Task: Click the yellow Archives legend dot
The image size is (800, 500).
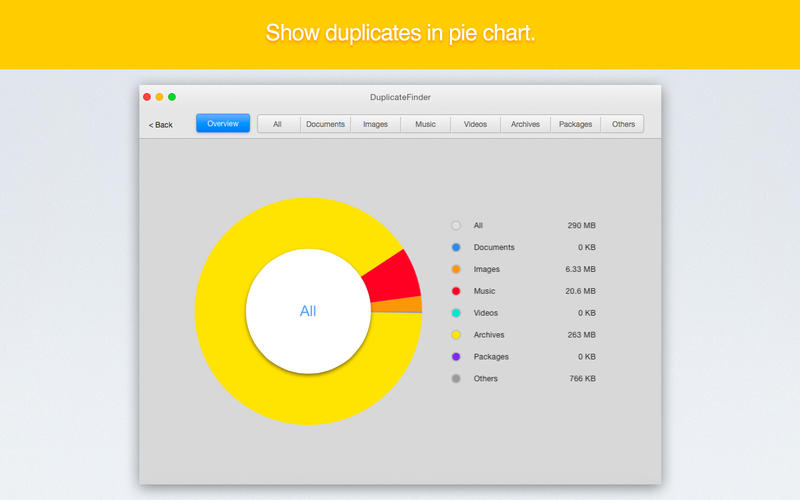Action: pyautogui.click(x=456, y=335)
